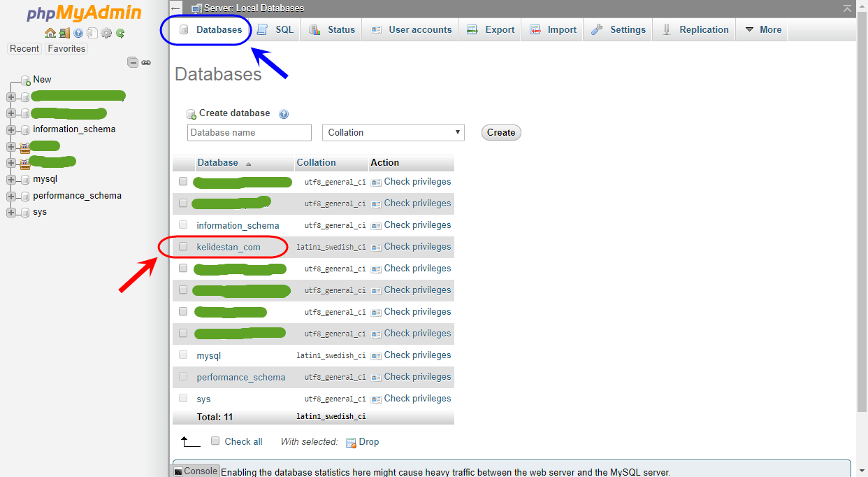Expand sys node in navigation tree

coord(11,212)
